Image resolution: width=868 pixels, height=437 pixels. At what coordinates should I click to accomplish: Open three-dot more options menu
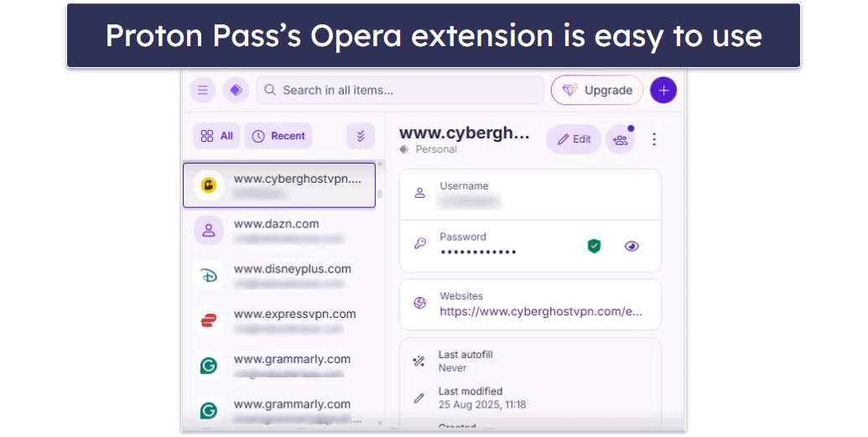654,139
